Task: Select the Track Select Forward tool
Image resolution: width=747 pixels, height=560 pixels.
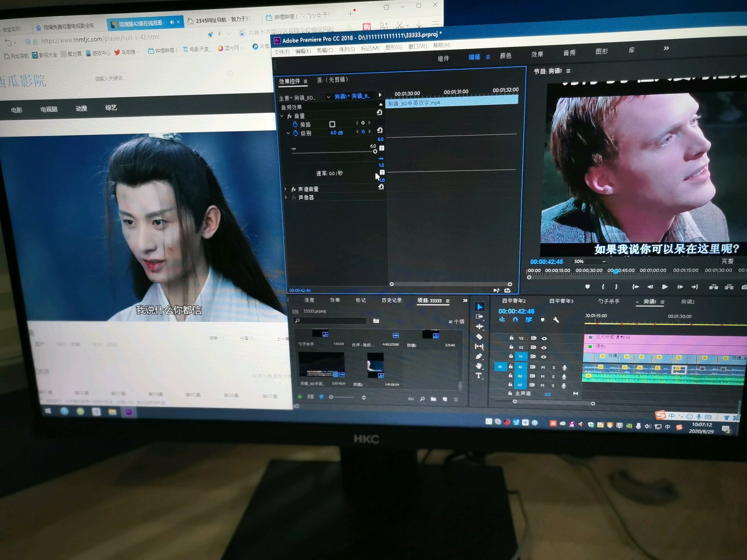Action: (x=479, y=317)
